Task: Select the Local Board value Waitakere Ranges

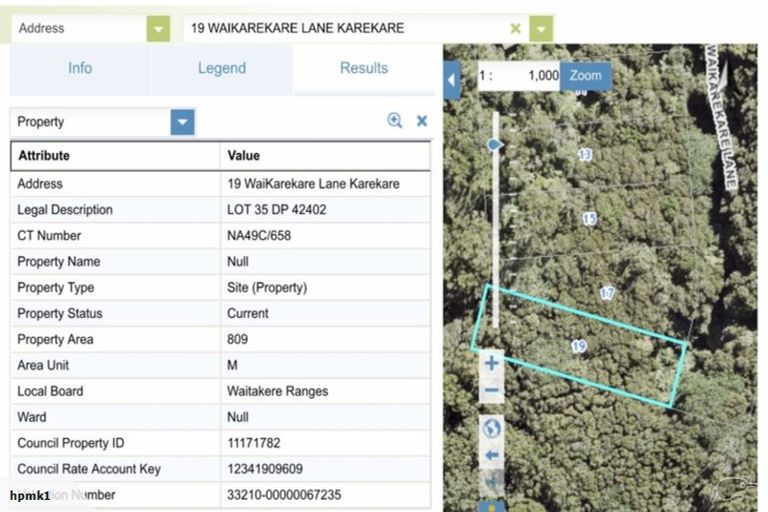Action: point(278,391)
